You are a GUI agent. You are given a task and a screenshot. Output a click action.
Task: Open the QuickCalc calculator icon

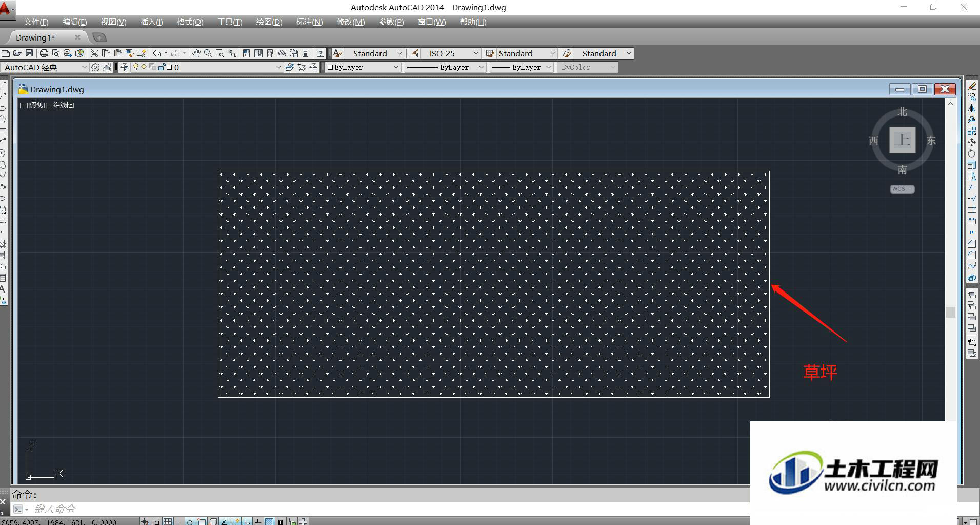tap(305, 53)
